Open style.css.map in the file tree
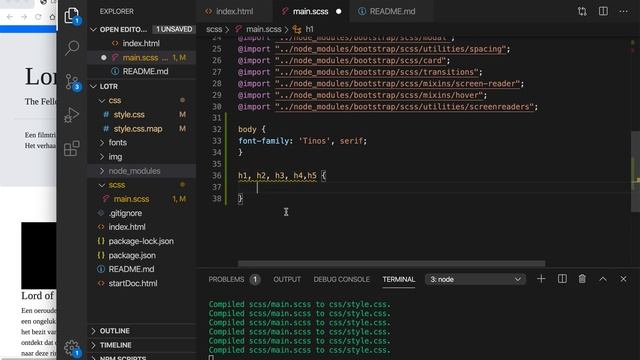The width and height of the screenshot is (640, 360). click(142, 129)
